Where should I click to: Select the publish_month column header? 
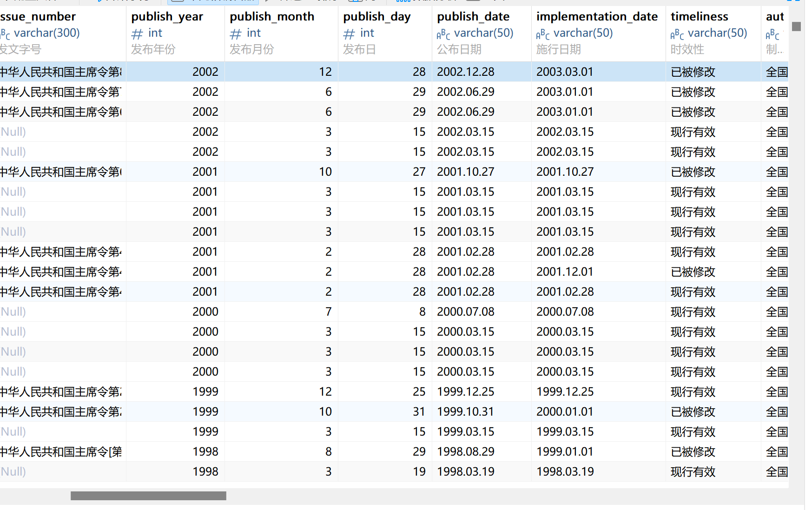click(281, 33)
